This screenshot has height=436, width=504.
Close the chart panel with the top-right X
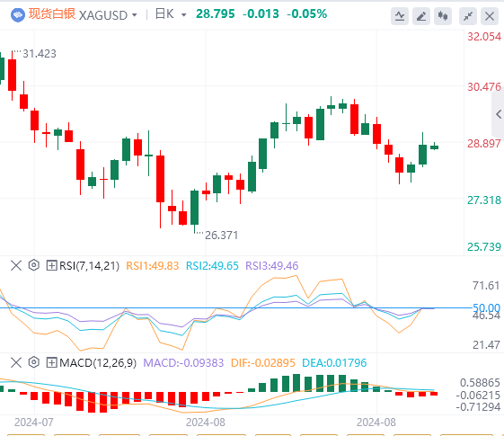click(x=490, y=16)
